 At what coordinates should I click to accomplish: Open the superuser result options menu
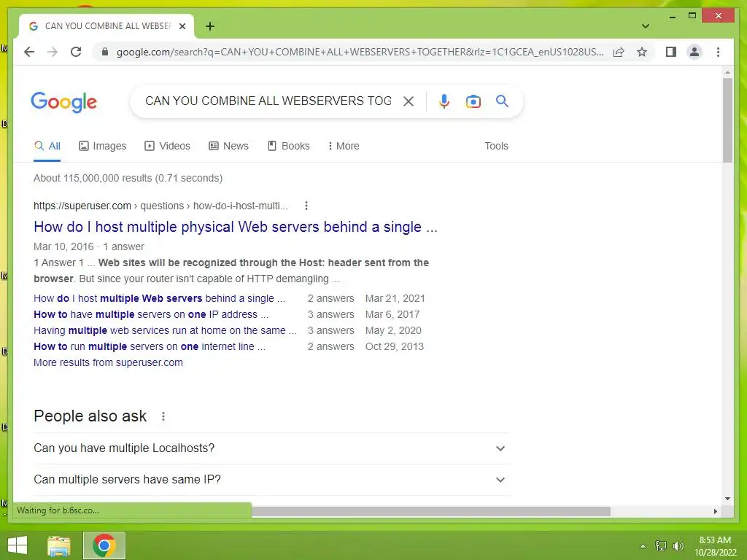(x=306, y=206)
